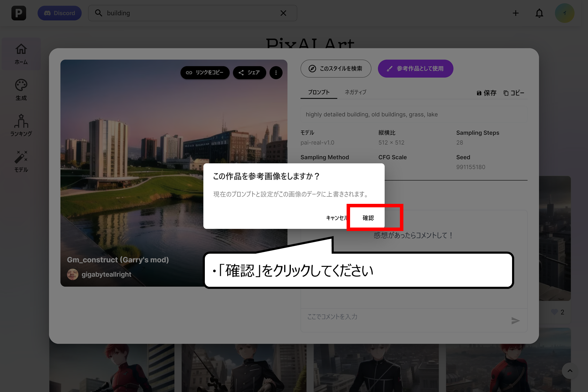Clear the search field with X

(x=283, y=13)
